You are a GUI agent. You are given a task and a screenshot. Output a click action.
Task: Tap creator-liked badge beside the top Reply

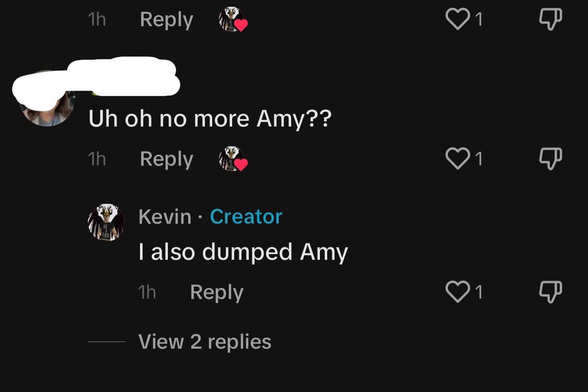pyautogui.click(x=233, y=19)
